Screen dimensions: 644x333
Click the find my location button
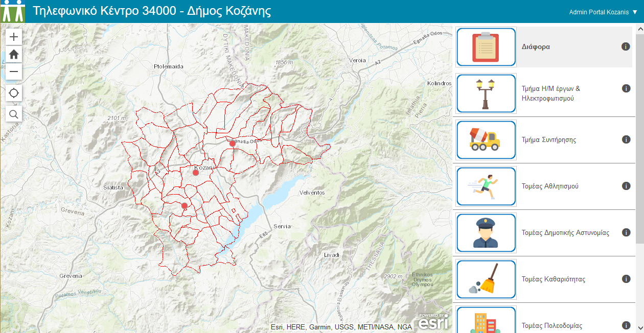click(14, 93)
